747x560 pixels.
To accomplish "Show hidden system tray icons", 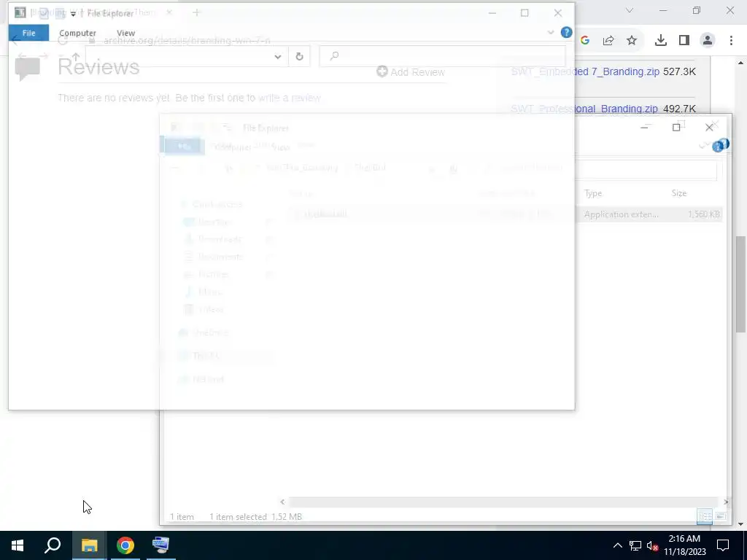I will tap(617, 545).
